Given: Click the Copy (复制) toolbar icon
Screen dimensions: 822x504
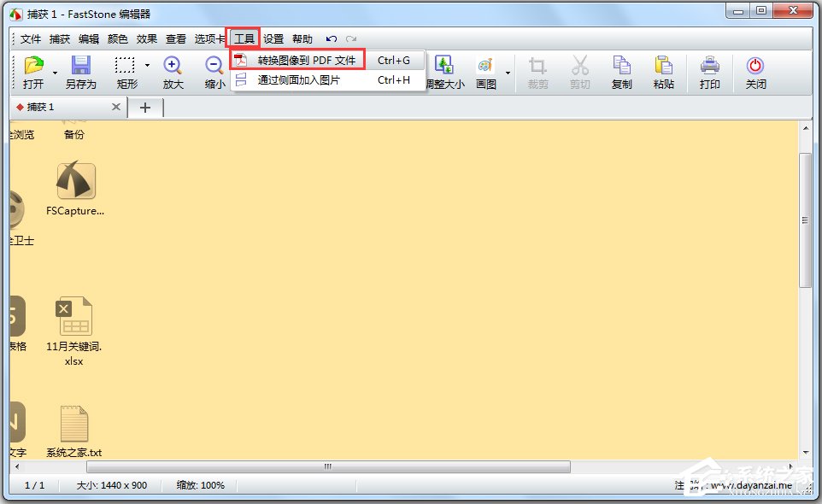Looking at the screenshot, I should point(622,66).
